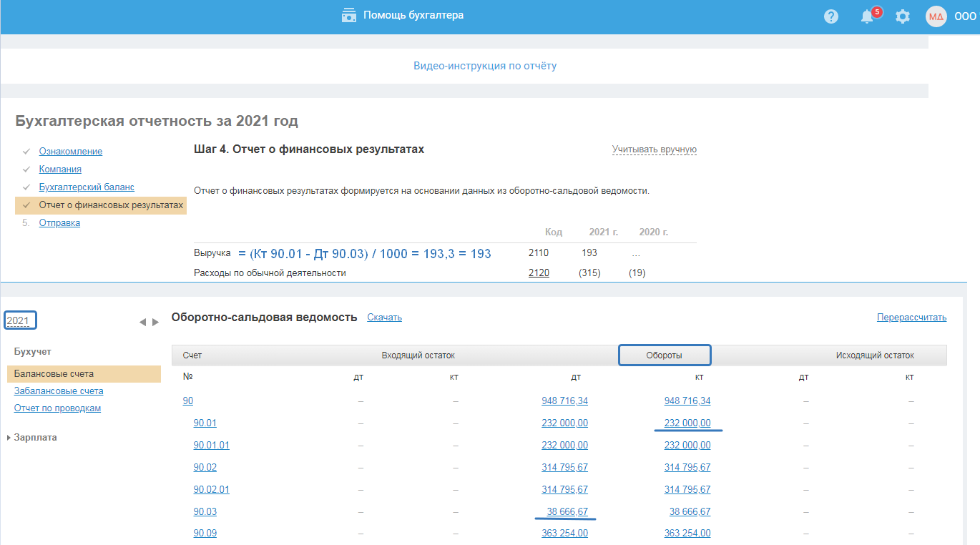Open account 90.01 details
This screenshot has height=545, width=980.
[x=205, y=423]
